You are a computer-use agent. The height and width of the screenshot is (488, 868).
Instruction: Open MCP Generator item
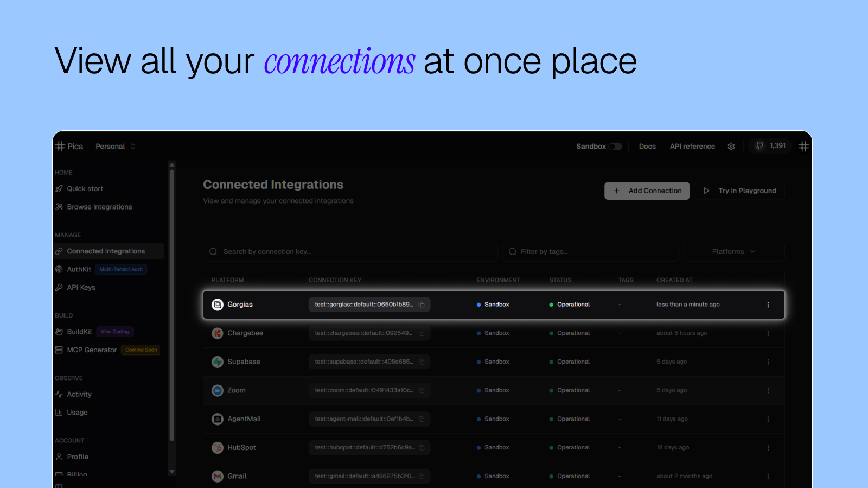pyautogui.click(x=86, y=350)
